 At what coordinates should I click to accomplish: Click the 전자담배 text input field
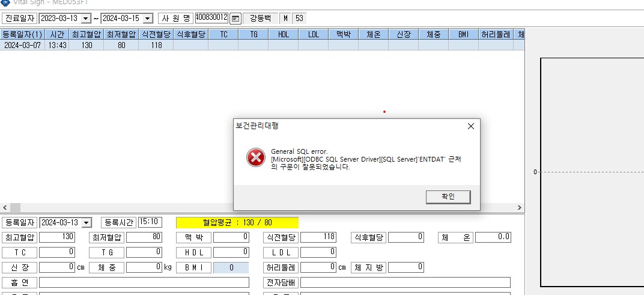(406, 282)
